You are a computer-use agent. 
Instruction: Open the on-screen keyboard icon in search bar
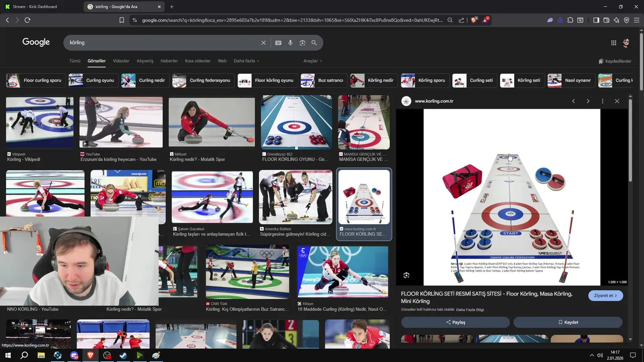(278, 43)
